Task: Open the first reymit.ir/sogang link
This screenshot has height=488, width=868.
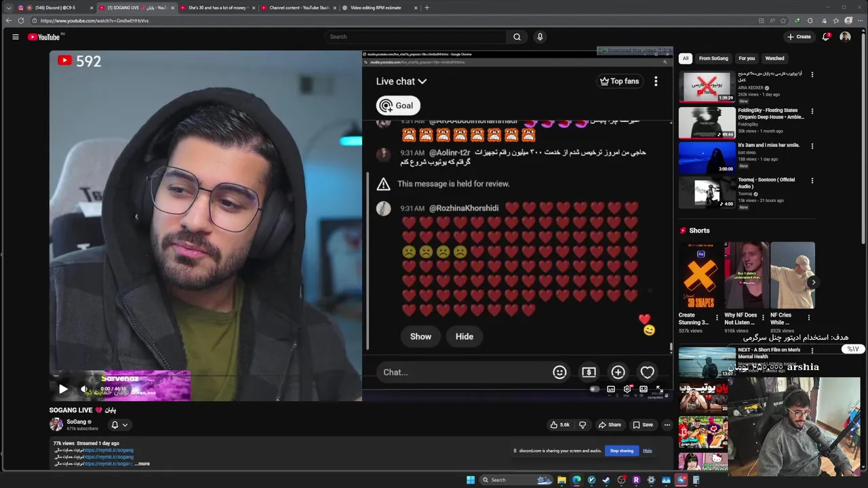Action: (x=108, y=450)
